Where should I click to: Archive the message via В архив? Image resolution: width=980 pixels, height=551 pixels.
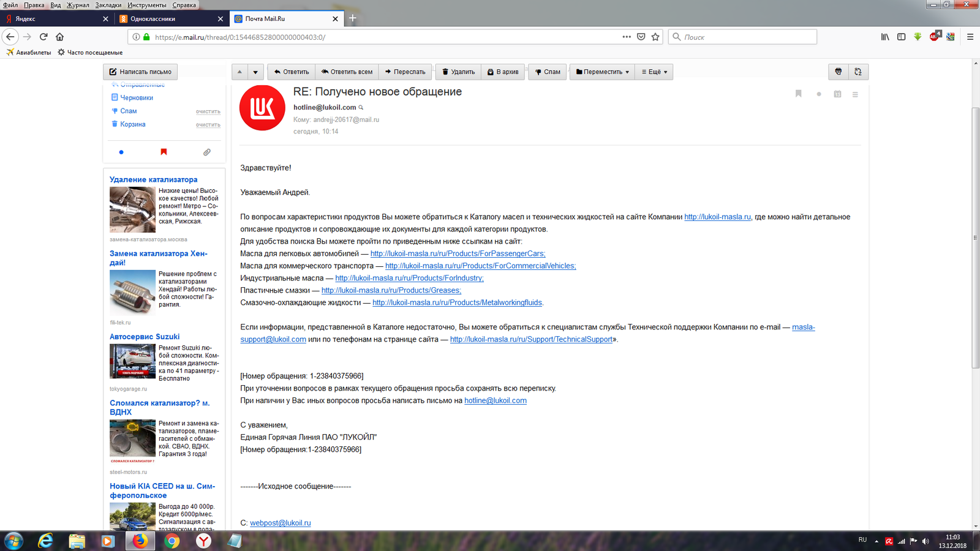pos(503,72)
